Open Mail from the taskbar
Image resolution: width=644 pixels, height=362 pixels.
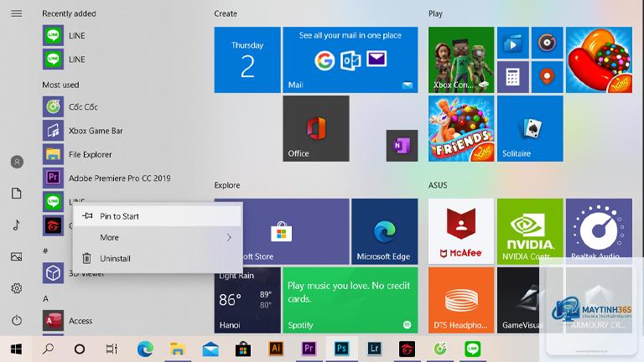coord(210,349)
